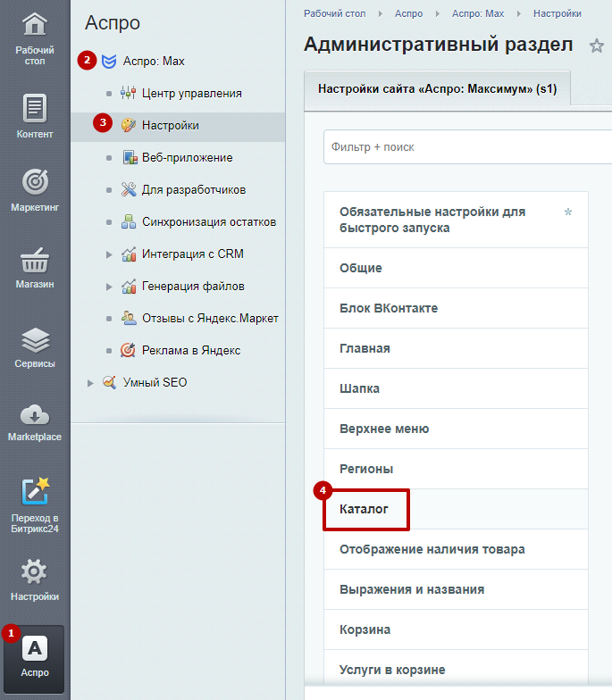The image size is (612, 700).
Task: Open Обязательные настройки для быстрого запуска
Action: tap(456, 220)
